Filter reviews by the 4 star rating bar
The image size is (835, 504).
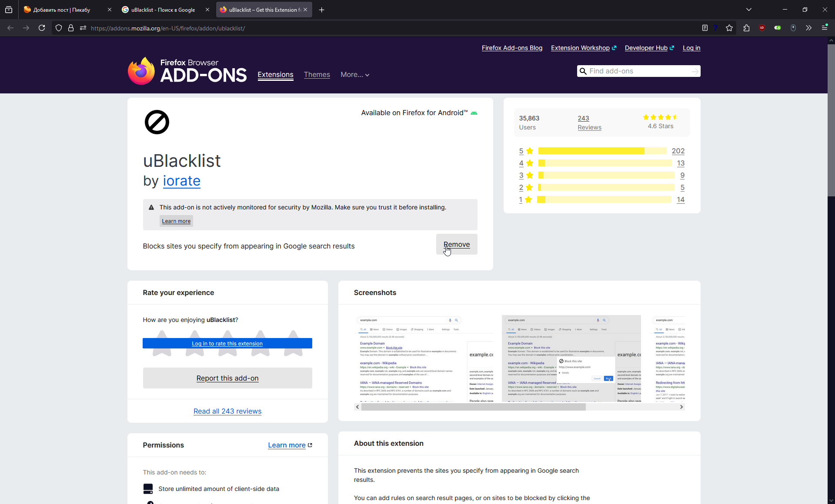coord(605,163)
